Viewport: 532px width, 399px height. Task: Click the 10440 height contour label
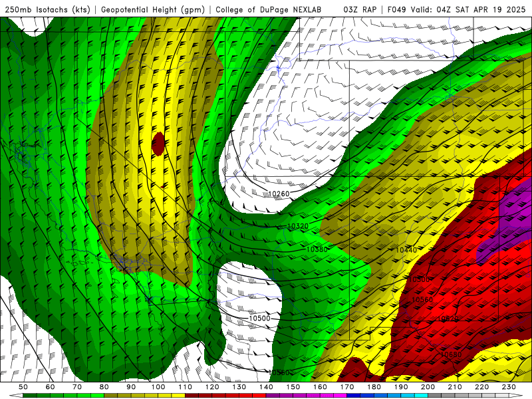tap(406, 250)
